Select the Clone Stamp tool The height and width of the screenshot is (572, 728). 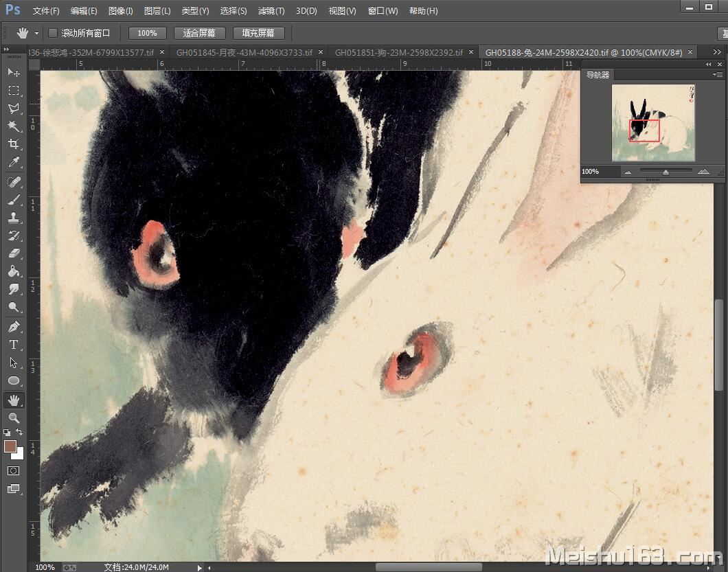pos(14,217)
